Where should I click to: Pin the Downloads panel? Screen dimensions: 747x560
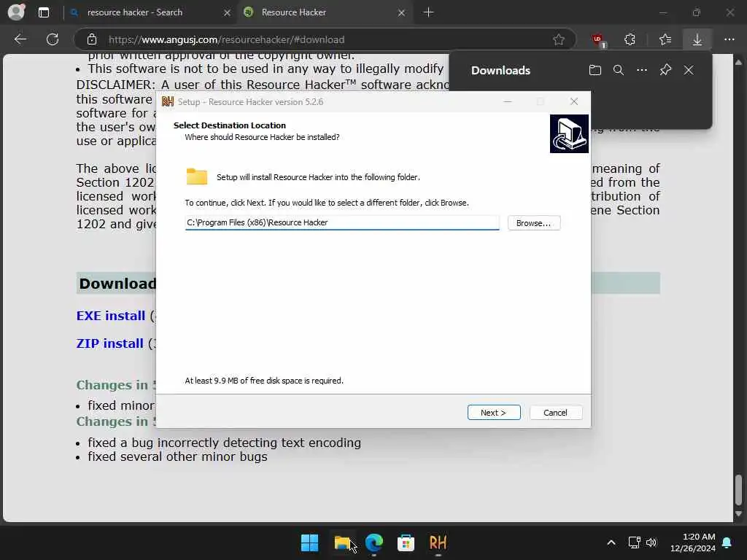(x=665, y=71)
